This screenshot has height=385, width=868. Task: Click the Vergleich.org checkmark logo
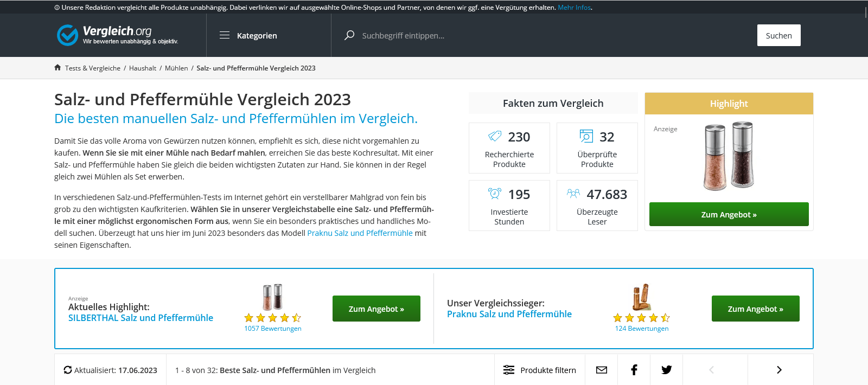click(x=68, y=35)
